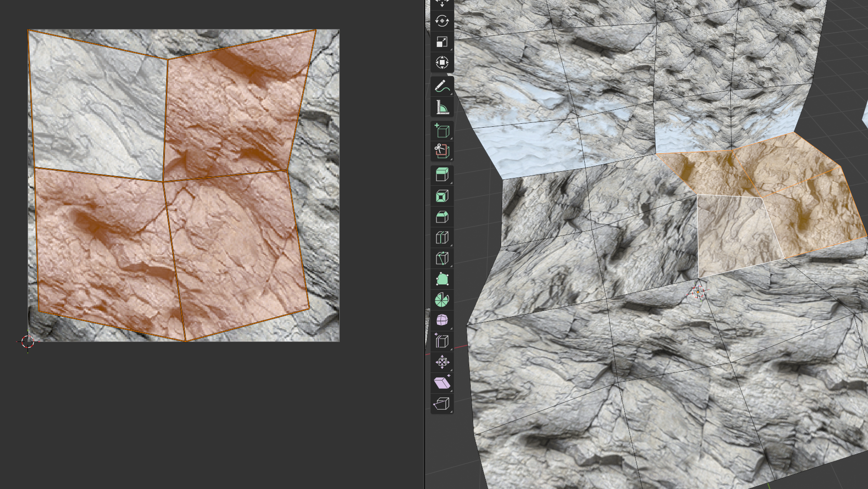Choose the Bevel tool
The width and height of the screenshot is (868, 489).
[442, 217]
